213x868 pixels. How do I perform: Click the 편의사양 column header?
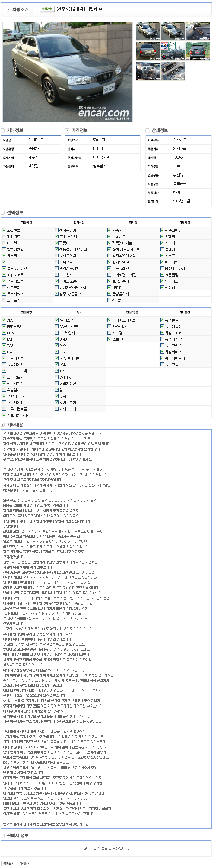(x=79, y=223)
